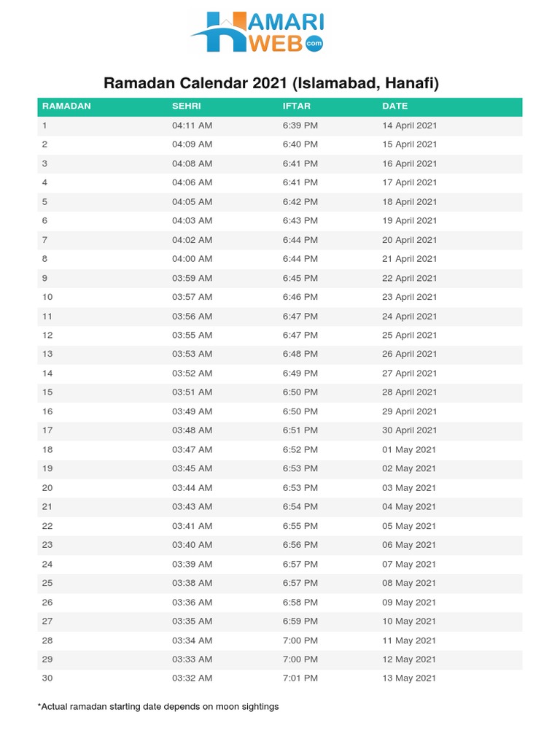Click the 13 May 2021 date cell
This screenshot has width=560, height=747.
408,678
